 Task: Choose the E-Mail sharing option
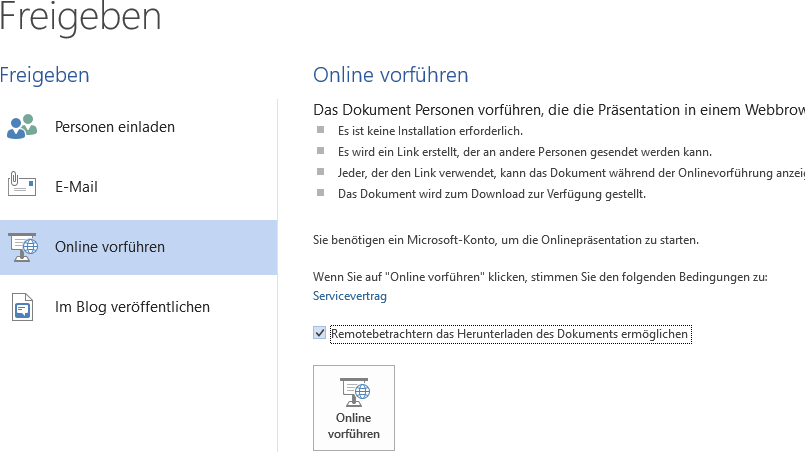coord(76,187)
